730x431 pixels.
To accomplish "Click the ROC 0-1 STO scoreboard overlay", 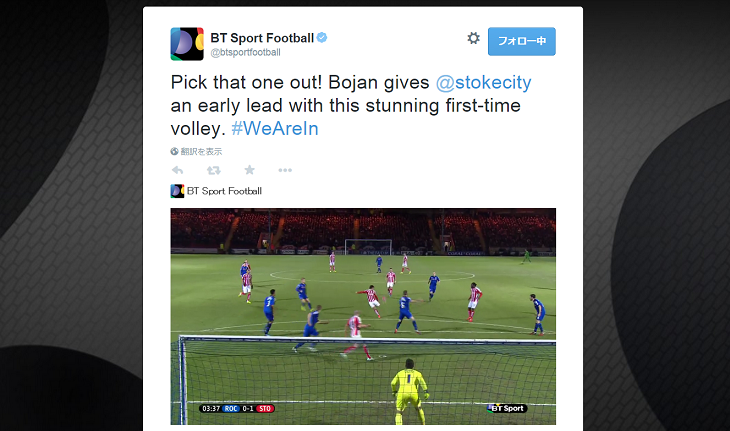I will coord(237,409).
